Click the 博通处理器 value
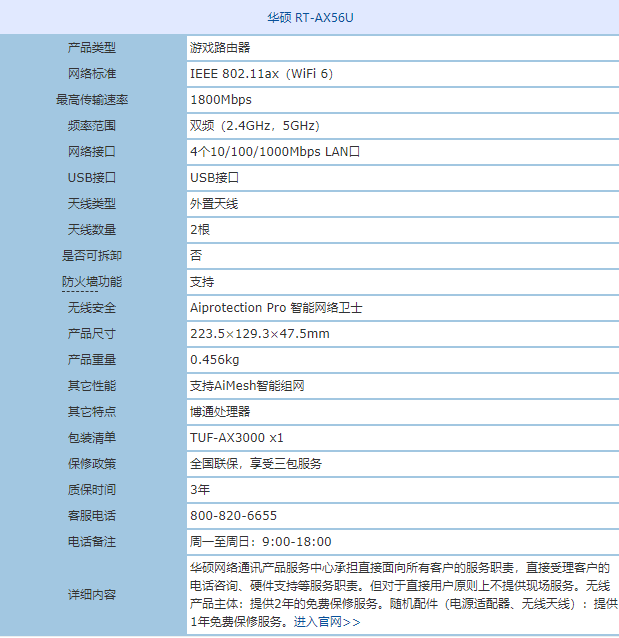The image size is (619, 638). click(x=220, y=412)
